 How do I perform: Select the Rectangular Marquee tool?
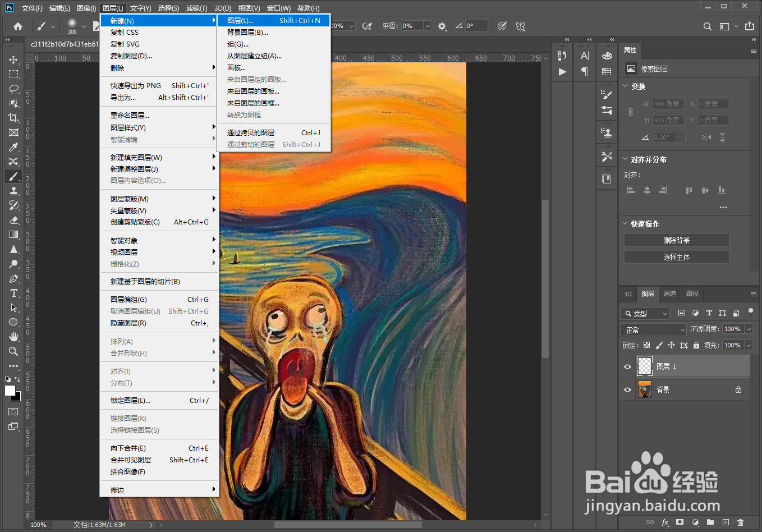[x=13, y=74]
